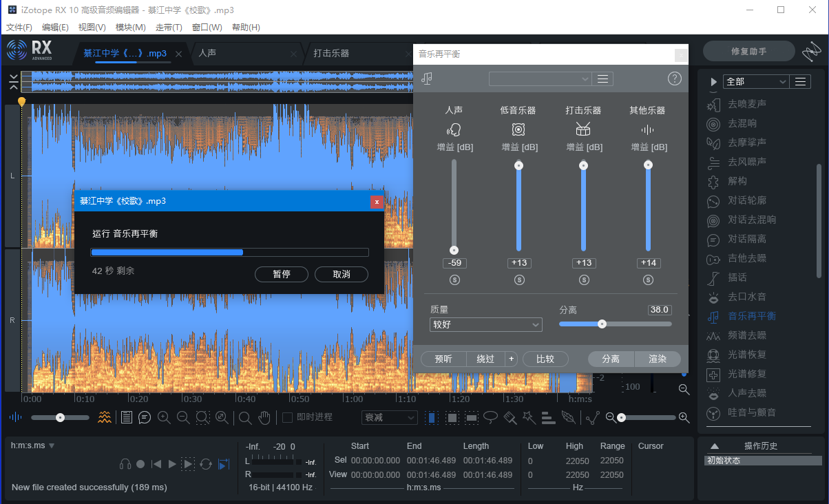Open the 帮助(H) menu
Image resolution: width=829 pixels, height=504 pixels.
point(246,28)
